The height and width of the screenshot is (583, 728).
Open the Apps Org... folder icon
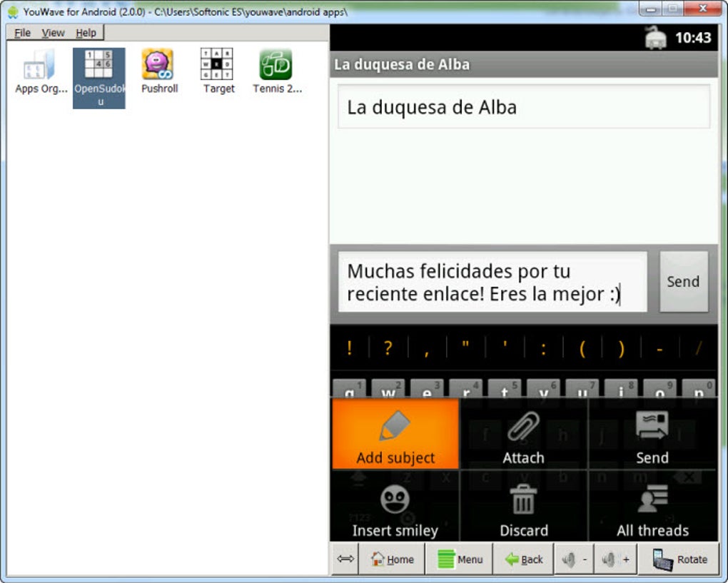(x=41, y=71)
